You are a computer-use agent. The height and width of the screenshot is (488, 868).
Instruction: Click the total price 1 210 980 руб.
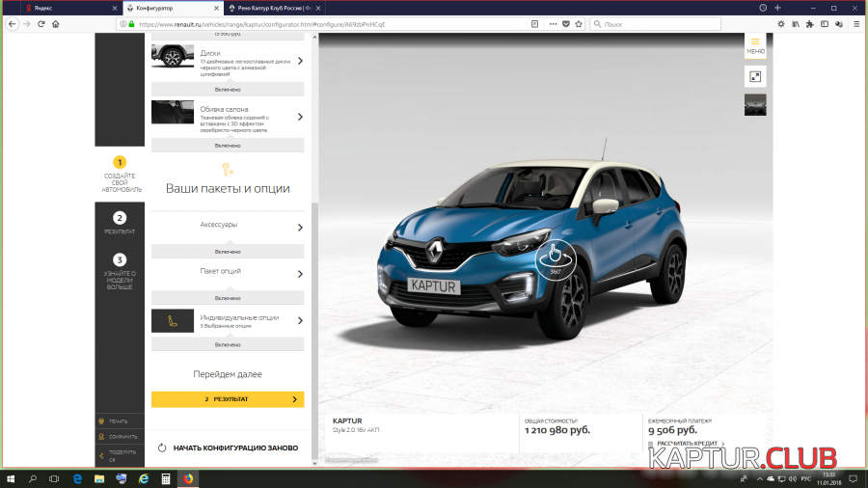556,430
